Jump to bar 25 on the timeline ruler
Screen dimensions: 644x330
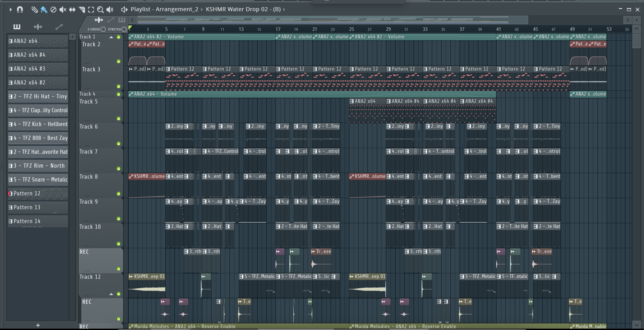(x=351, y=29)
